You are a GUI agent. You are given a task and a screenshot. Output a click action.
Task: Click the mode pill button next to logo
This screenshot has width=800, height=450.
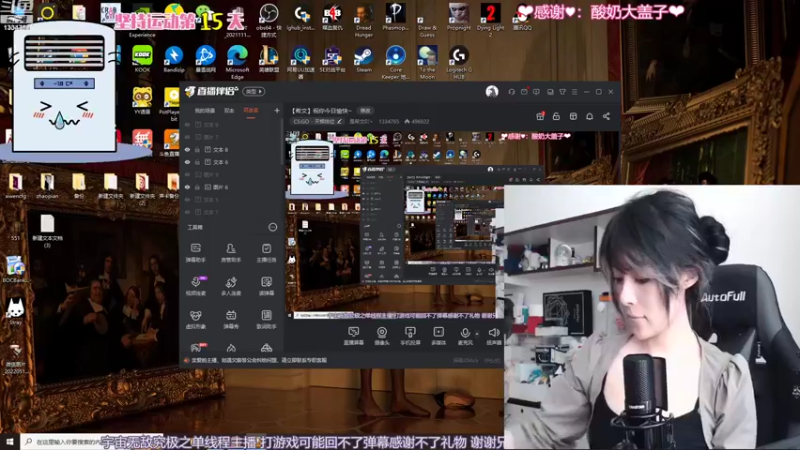(x=254, y=92)
